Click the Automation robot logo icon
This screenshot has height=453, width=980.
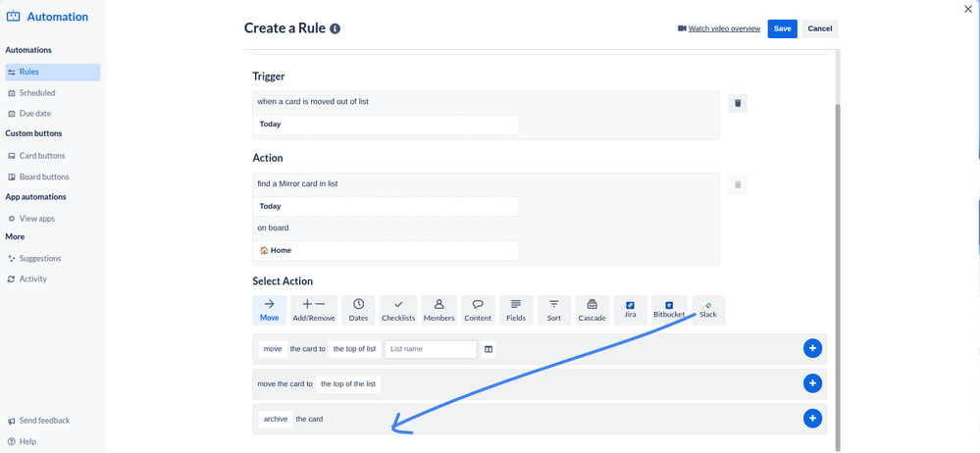13,17
